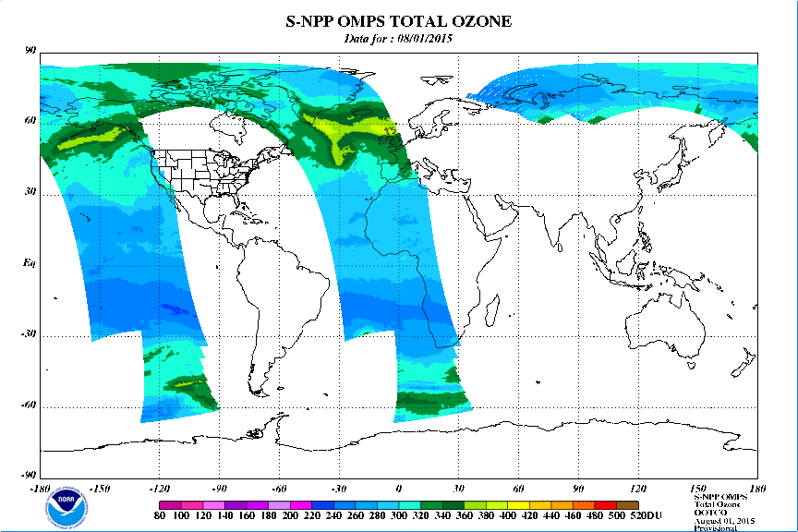The image size is (798, 532).
Task: Click latitude axis label '-30' on the left
Action: click(28, 333)
